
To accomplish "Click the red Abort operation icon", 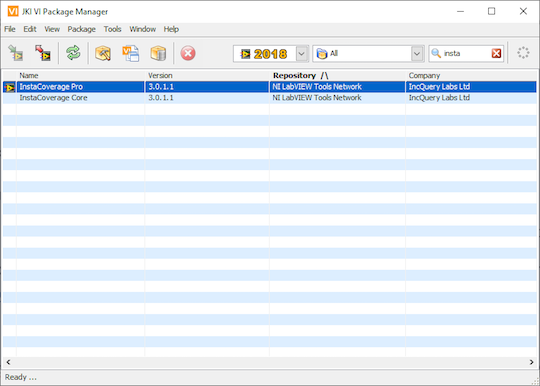I will pyautogui.click(x=188, y=53).
